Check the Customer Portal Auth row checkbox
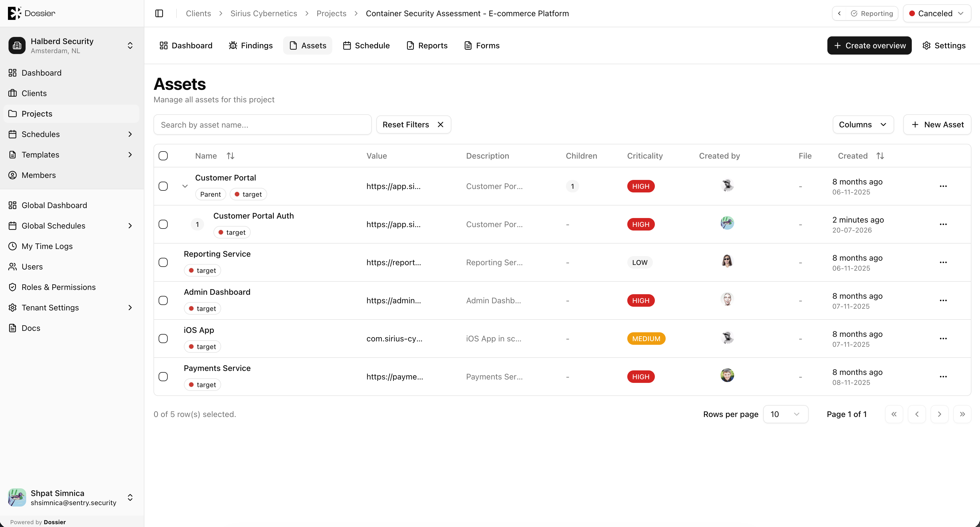 pos(163,224)
